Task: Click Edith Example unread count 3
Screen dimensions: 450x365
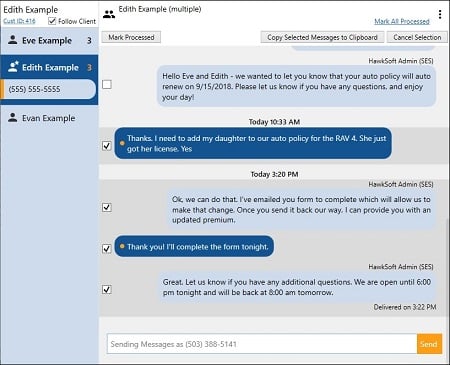Action: [x=89, y=67]
